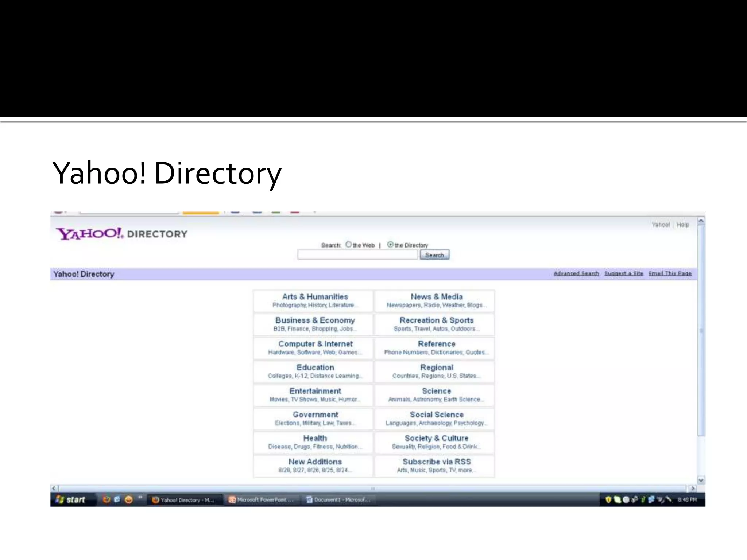Viewport: 747px width, 560px height.
Task: Click the vertical scrollbar down arrow
Action: coord(701,480)
